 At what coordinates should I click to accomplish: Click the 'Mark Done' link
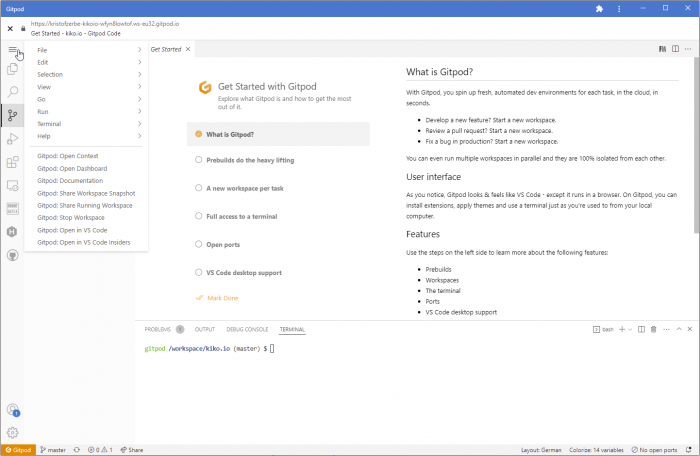click(x=222, y=298)
